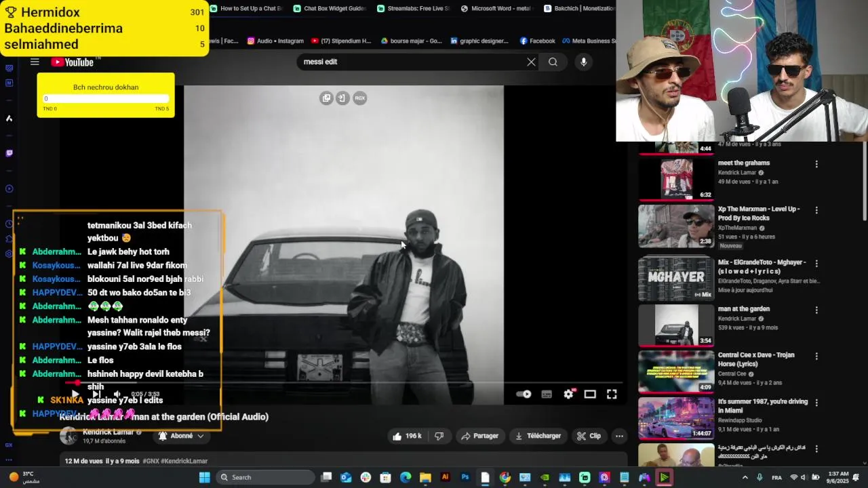The height and width of the screenshot is (488, 868).
Task: Open the Windows Start menu
Action: pyautogui.click(x=204, y=477)
